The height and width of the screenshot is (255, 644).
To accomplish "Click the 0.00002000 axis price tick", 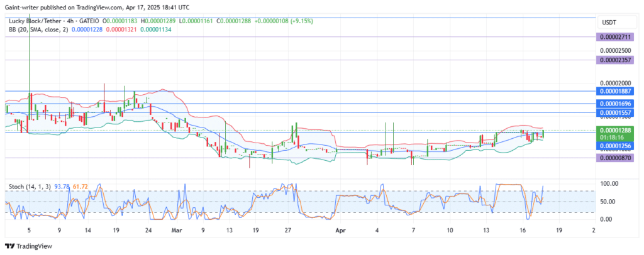I will point(615,84).
